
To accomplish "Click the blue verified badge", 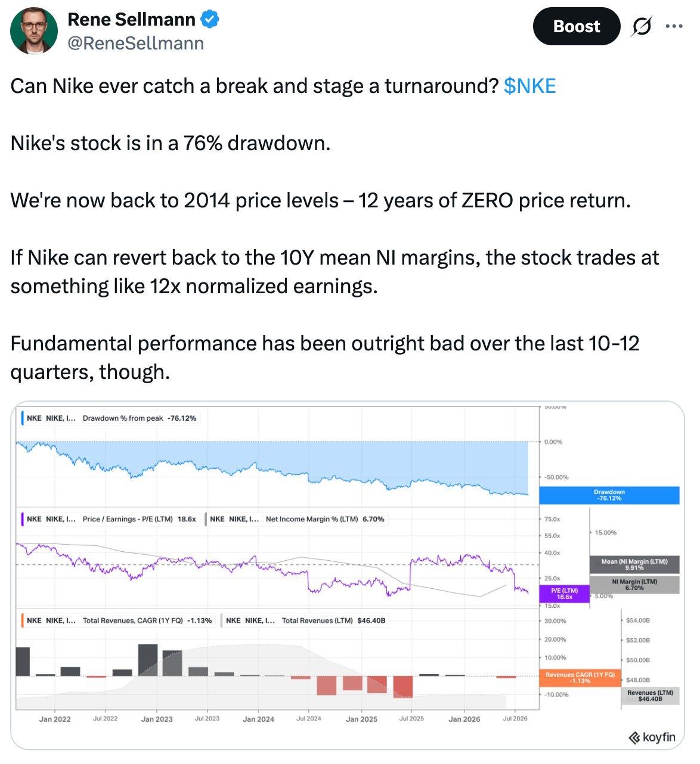I will [x=209, y=20].
